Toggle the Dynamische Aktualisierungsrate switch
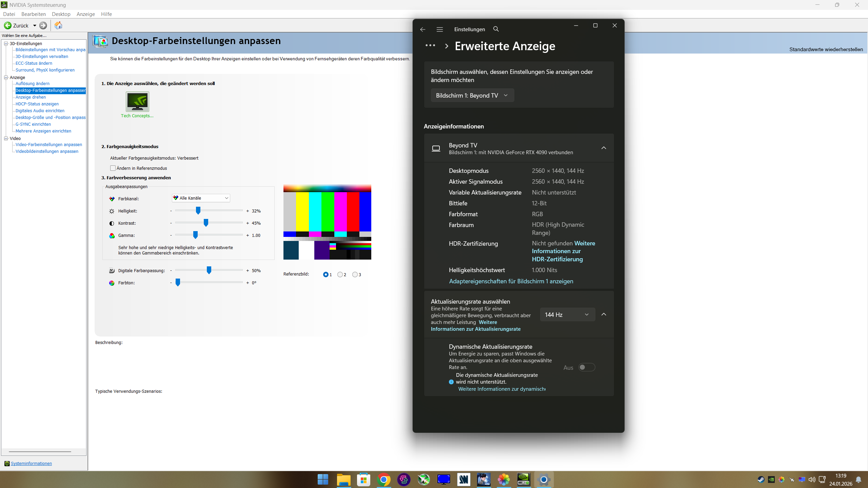This screenshot has height=488, width=868. [x=587, y=367]
